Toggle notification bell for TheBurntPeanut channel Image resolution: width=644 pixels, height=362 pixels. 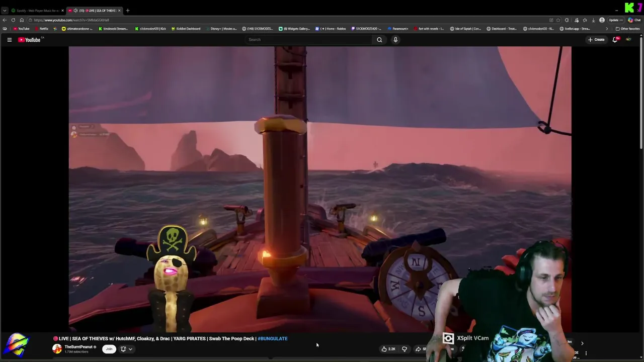[x=123, y=349]
